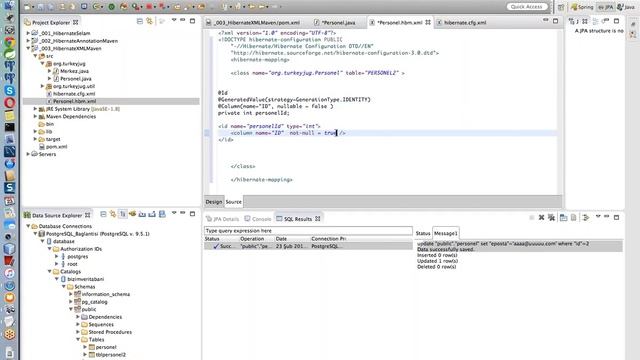The width and height of the screenshot is (640, 360).
Task: Collapse the Database Connections node
Action: point(28,226)
